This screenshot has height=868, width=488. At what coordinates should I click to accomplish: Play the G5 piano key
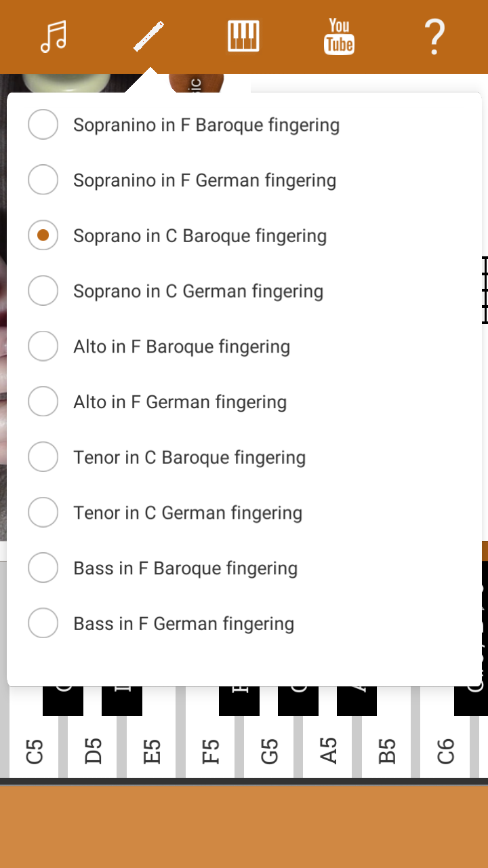pos(269,749)
